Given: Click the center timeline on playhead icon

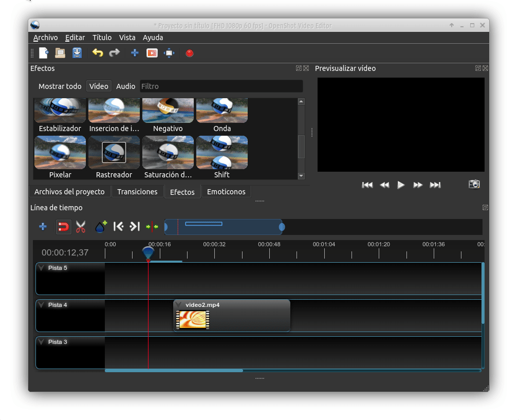Looking at the screenshot, I should (152, 227).
